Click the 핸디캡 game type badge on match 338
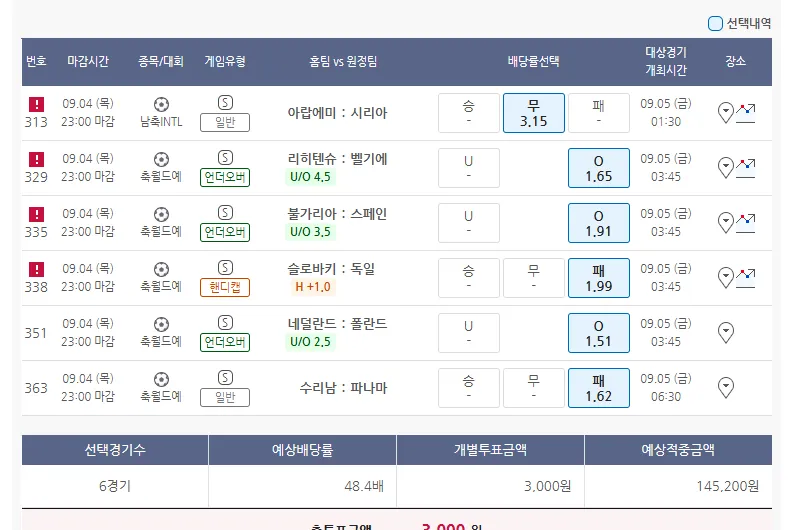Screen dimensions: 791x530 pyautogui.click(x=225, y=288)
